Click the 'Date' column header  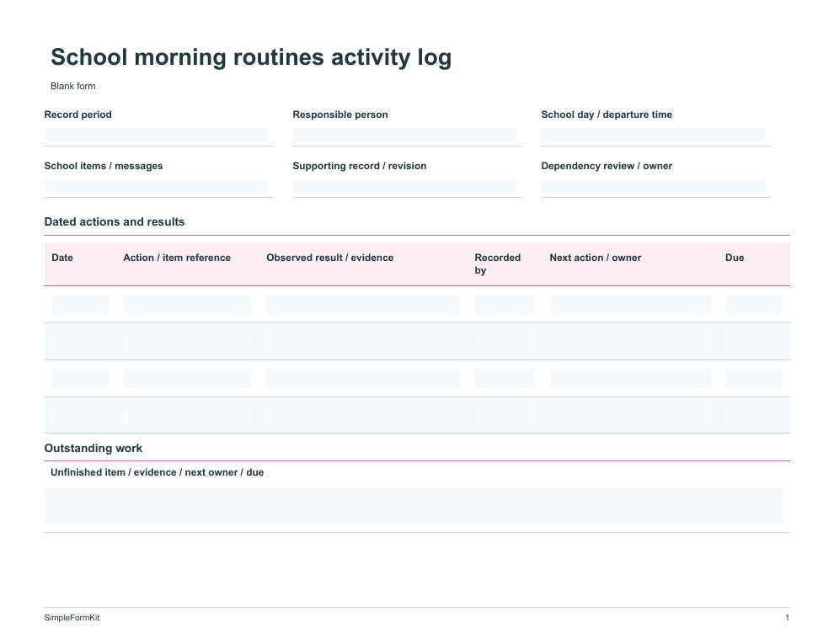(x=62, y=258)
